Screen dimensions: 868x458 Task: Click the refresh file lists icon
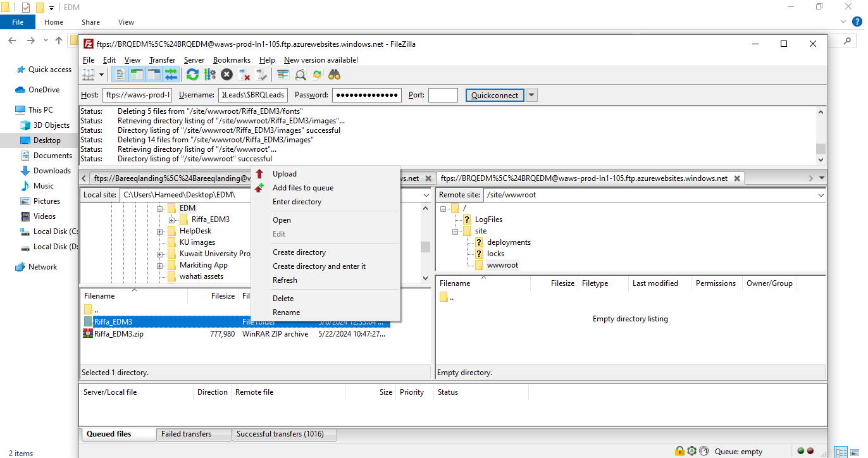click(x=192, y=75)
